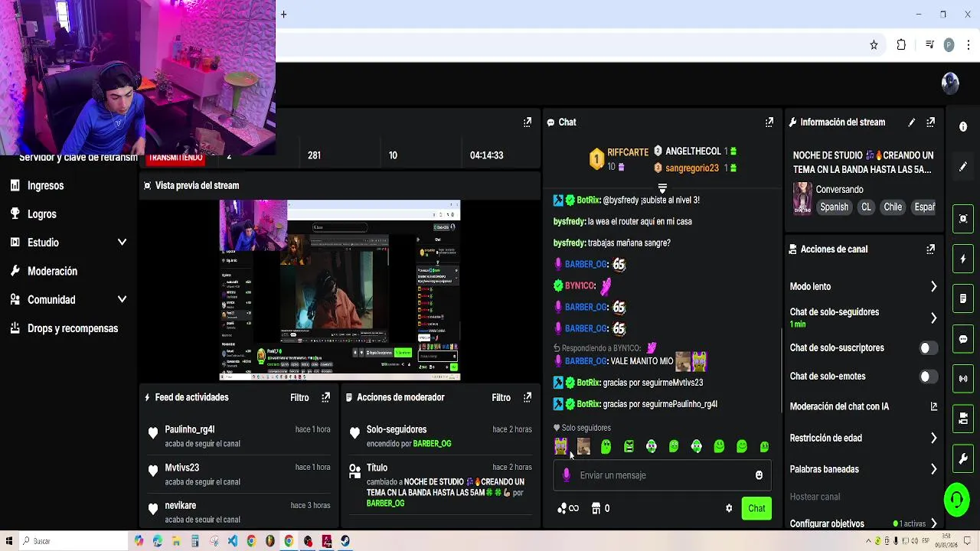Pop out the Acciones de moderador panel
Screen dimensions: 980x551
tap(527, 397)
